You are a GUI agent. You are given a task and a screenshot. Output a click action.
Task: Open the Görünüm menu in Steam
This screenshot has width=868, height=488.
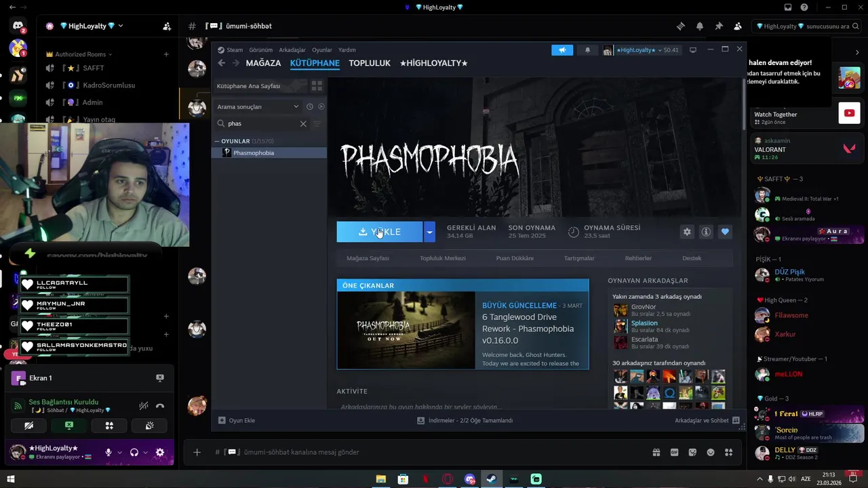click(x=260, y=50)
